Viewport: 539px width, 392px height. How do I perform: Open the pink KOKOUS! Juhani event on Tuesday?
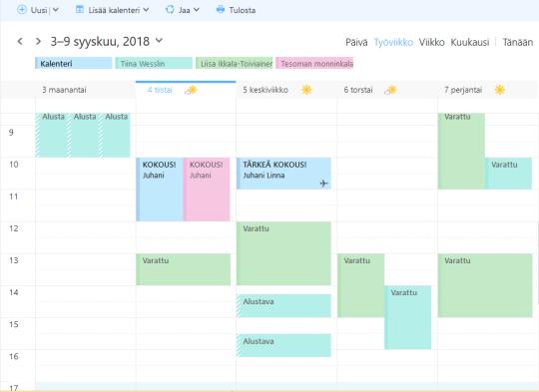tap(207, 190)
